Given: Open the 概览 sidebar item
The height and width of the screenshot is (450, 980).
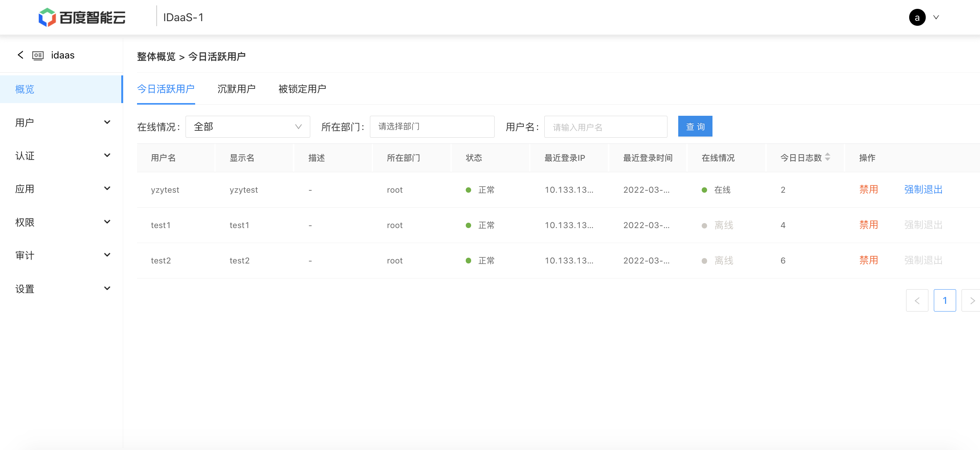Looking at the screenshot, I should pyautogui.click(x=61, y=89).
